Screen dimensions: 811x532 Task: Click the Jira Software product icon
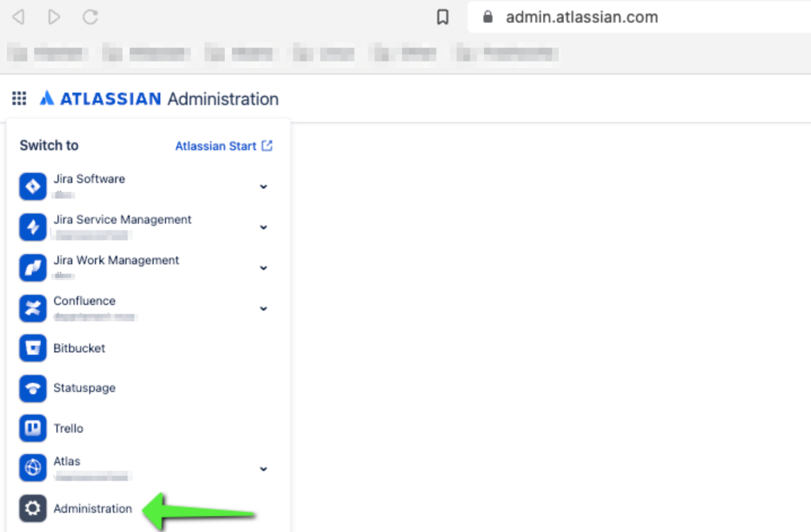pos(33,186)
